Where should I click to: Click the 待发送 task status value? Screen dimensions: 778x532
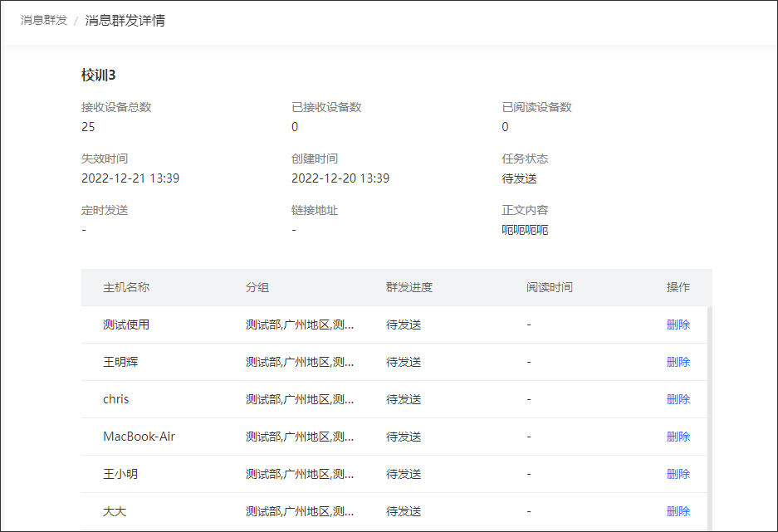point(519,178)
